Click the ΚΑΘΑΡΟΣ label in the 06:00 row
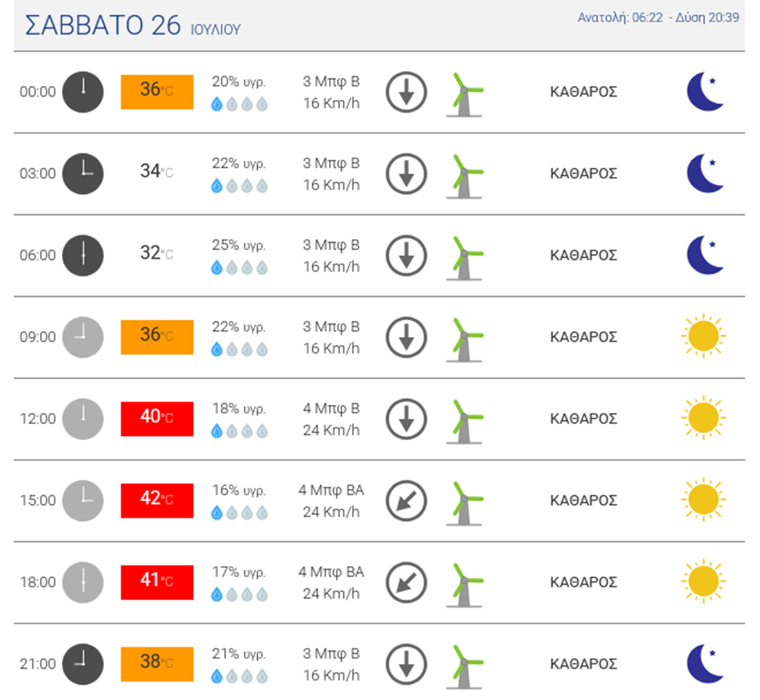760x700 pixels. coord(583,255)
